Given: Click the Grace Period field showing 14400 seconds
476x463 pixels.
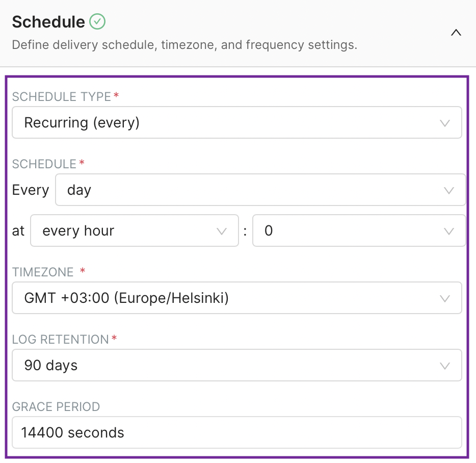Looking at the screenshot, I should click(x=236, y=433).
